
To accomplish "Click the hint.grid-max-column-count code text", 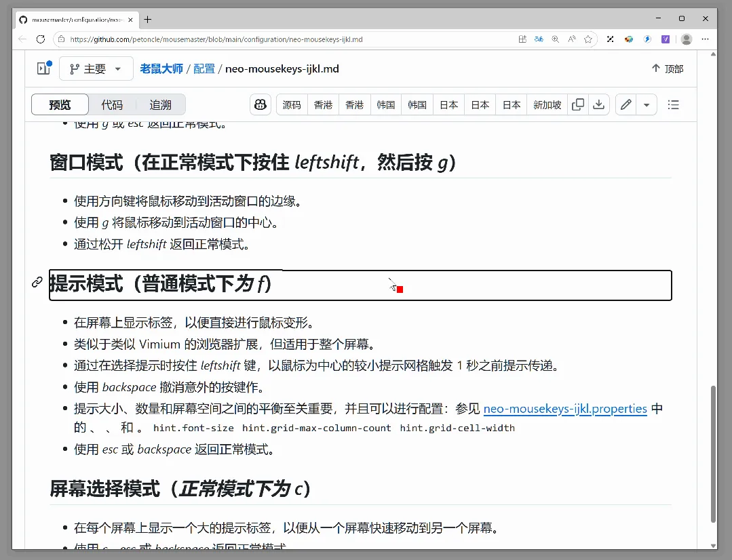I will click(317, 428).
